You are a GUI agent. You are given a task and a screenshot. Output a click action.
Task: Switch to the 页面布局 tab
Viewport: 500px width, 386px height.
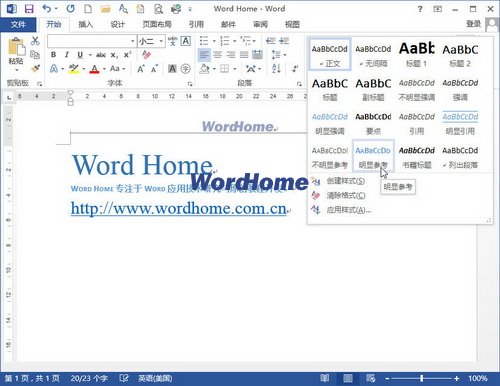pos(157,24)
